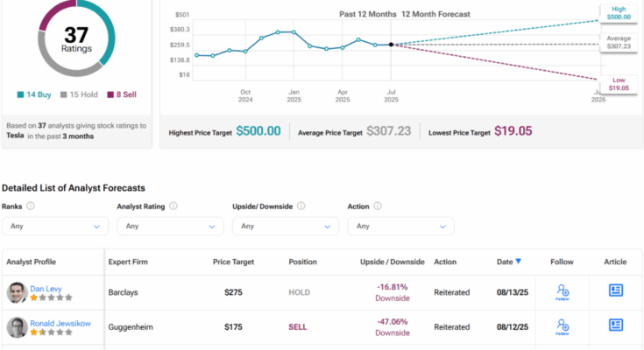
Task: Click the SELL position cell
Action: 298,327
